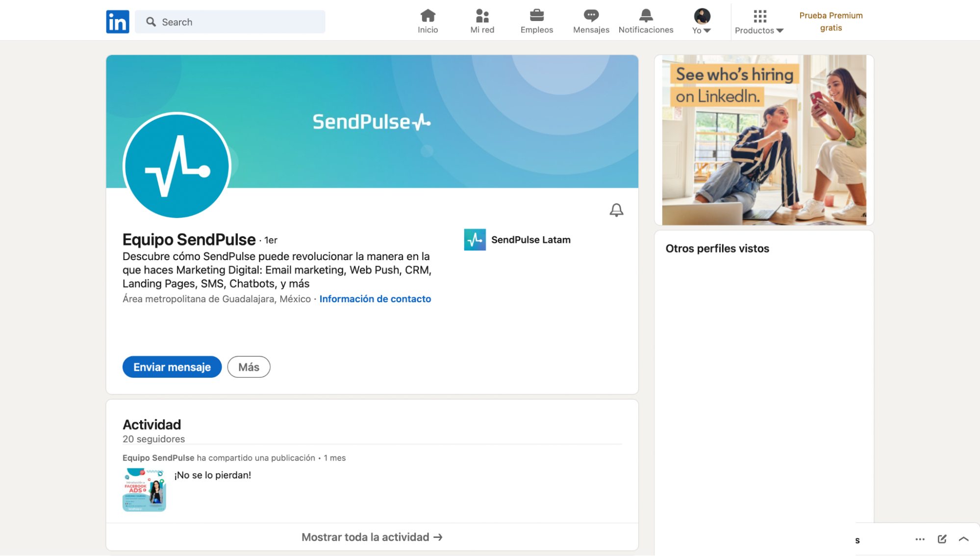
Task: Expand messaging overlay chevron
Action: [x=963, y=539]
